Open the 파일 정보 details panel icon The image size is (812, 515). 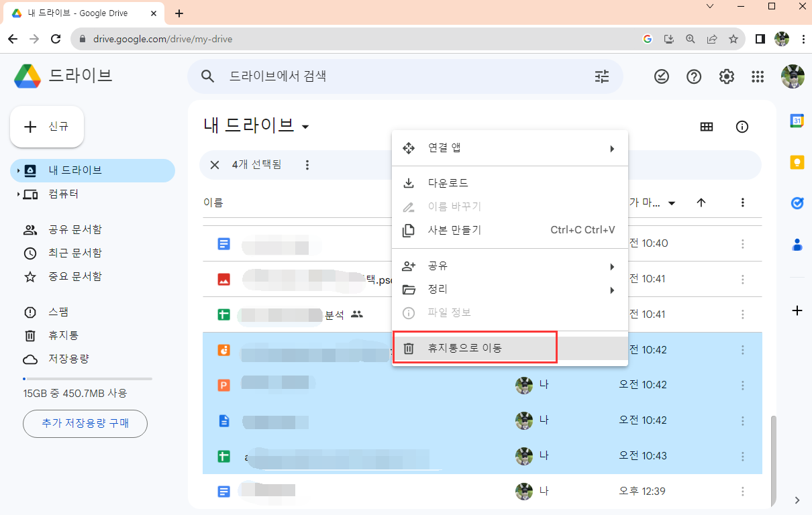click(742, 127)
